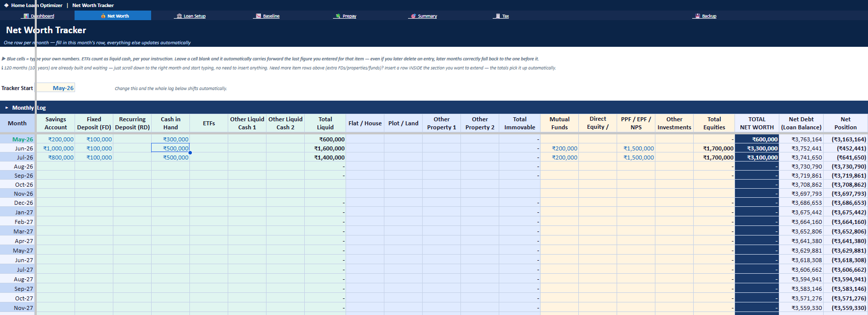868x315 pixels.
Task: Click May-26 net debt ₹3,763,164
Action: click(801, 139)
